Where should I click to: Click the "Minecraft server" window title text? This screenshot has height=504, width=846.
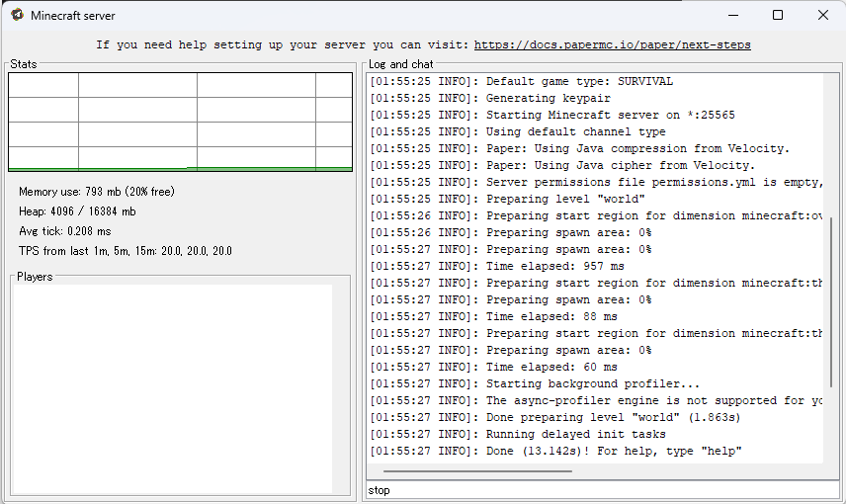73,16
